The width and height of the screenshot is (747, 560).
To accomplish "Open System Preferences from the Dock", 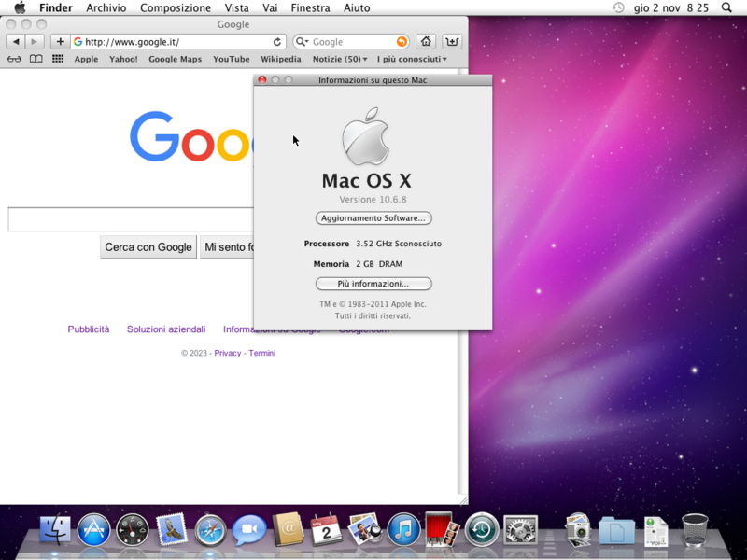I will [x=521, y=529].
